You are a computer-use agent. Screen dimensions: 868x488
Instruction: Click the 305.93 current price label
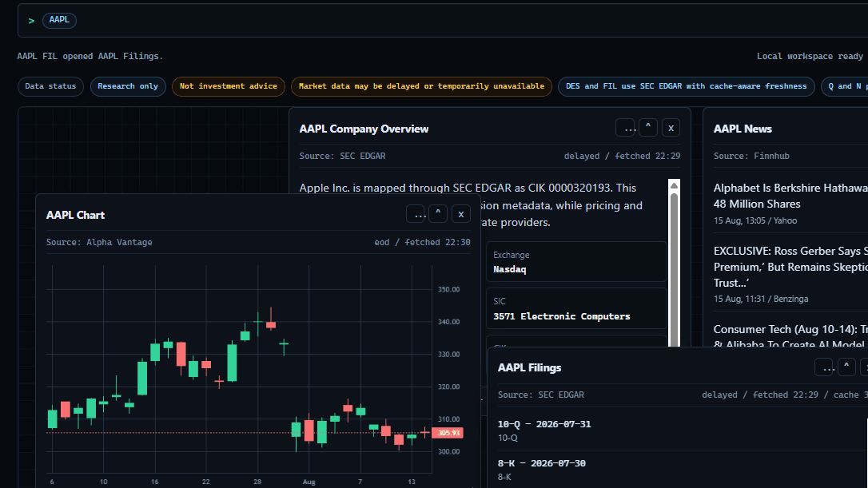[x=448, y=433]
